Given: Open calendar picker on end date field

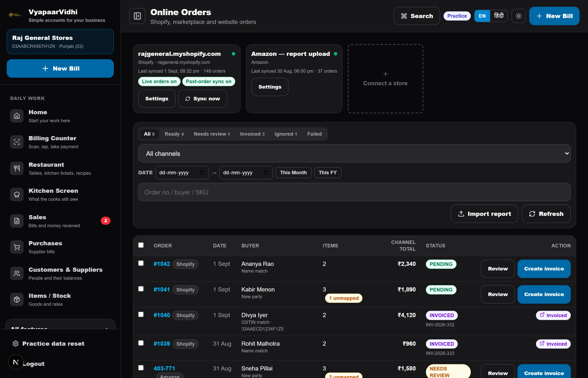Looking at the screenshot, I should pos(265,173).
